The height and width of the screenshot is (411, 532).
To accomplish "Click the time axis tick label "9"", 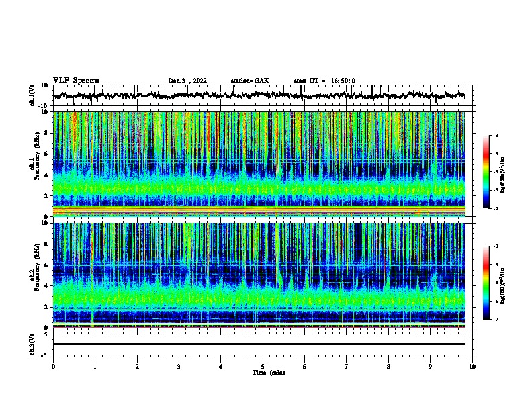I will [x=430, y=367].
